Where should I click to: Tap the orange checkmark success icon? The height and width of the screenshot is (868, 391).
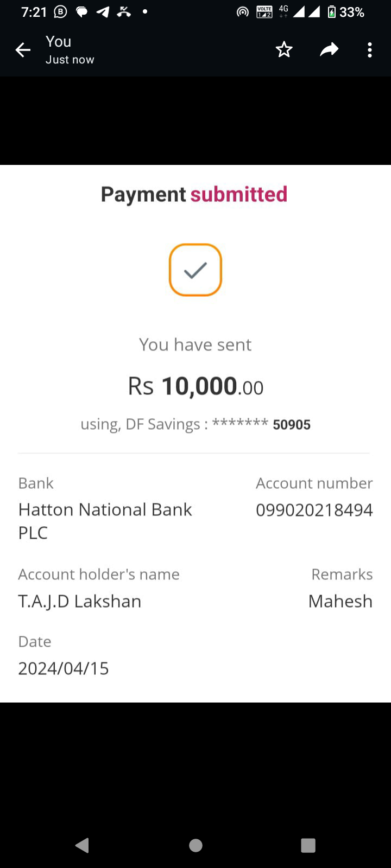point(195,270)
